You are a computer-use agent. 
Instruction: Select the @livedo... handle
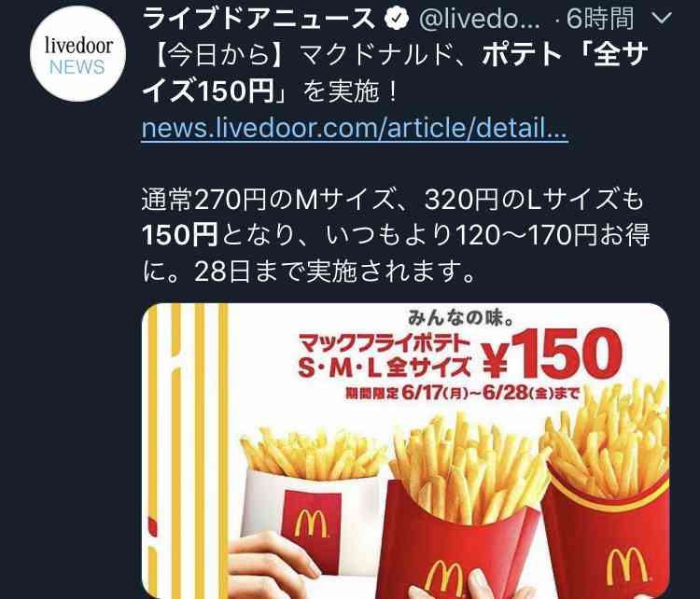[479, 20]
